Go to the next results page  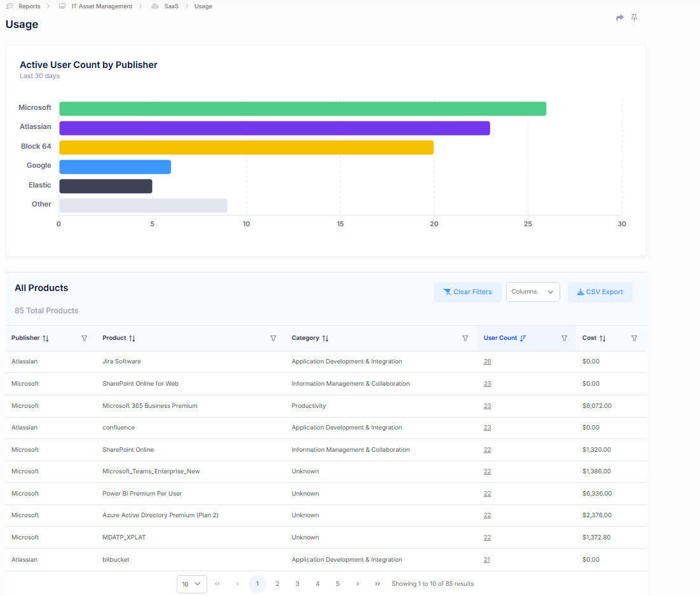click(358, 584)
